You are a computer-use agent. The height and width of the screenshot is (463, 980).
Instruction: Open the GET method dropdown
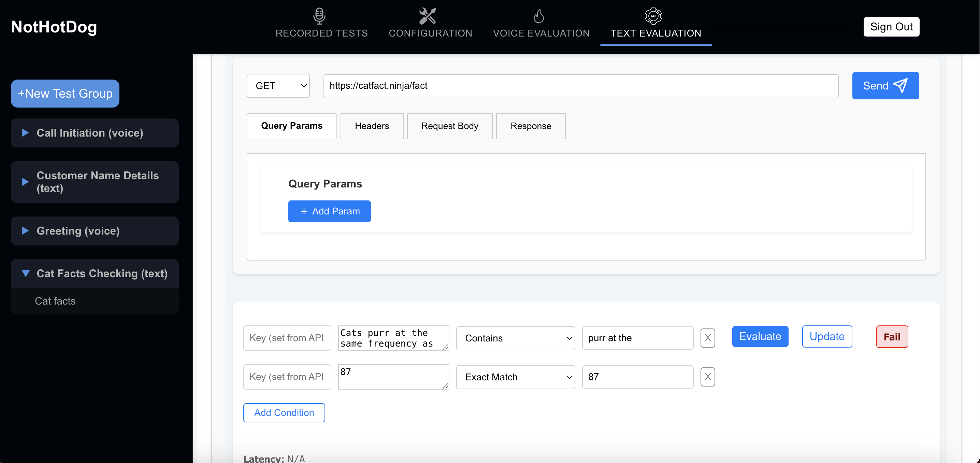pyautogui.click(x=278, y=86)
